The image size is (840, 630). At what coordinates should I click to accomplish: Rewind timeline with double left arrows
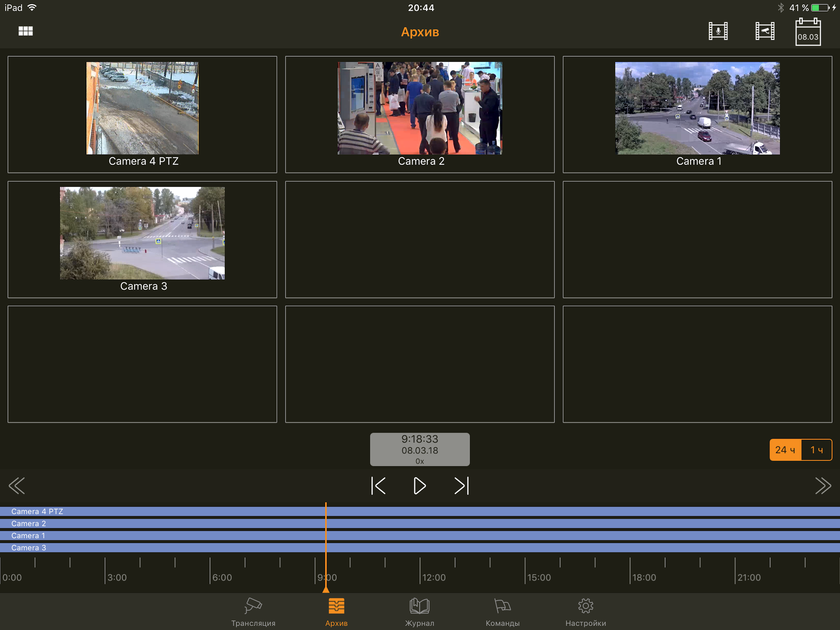point(17,486)
